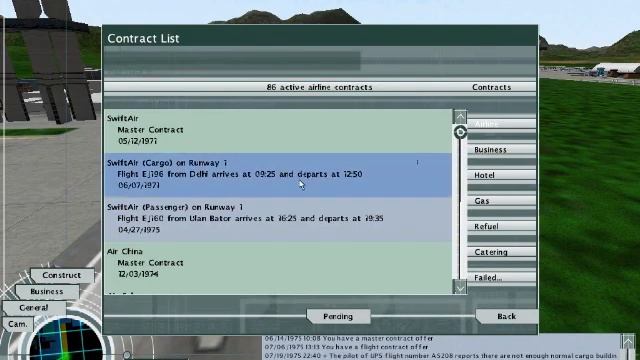Click the Back button
The height and width of the screenshot is (360, 640).
pyautogui.click(x=507, y=316)
